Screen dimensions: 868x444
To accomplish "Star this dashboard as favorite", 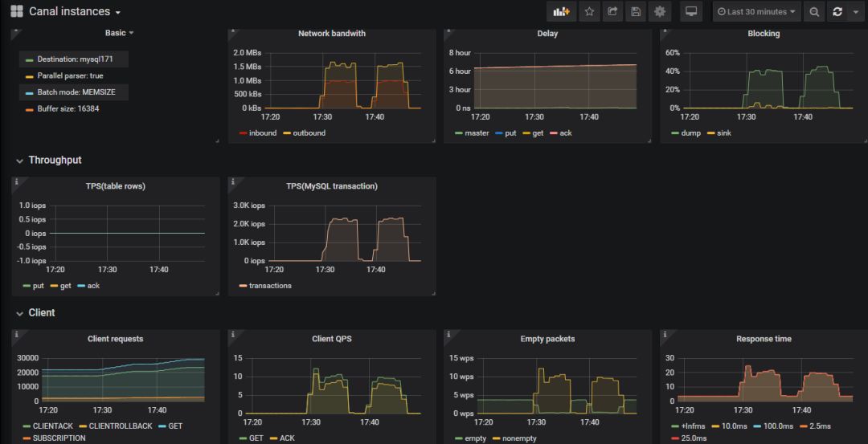I will (x=590, y=11).
